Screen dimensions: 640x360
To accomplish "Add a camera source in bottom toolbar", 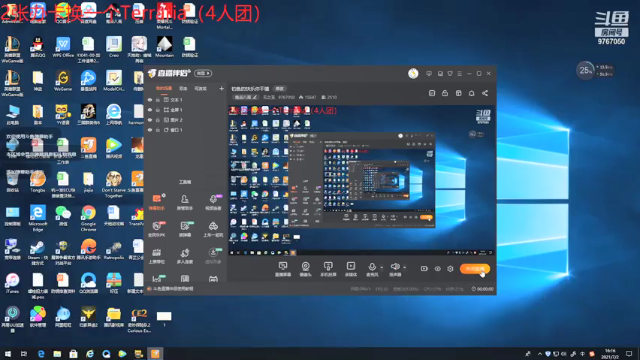I will point(305,269).
